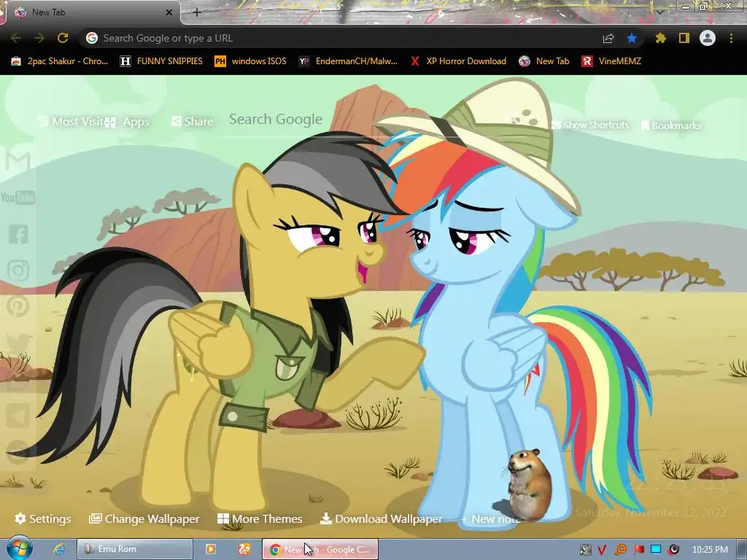
Task: Open the 'EndermanCH/Malw...' bookmark
Action: pyautogui.click(x=348, y=61)
